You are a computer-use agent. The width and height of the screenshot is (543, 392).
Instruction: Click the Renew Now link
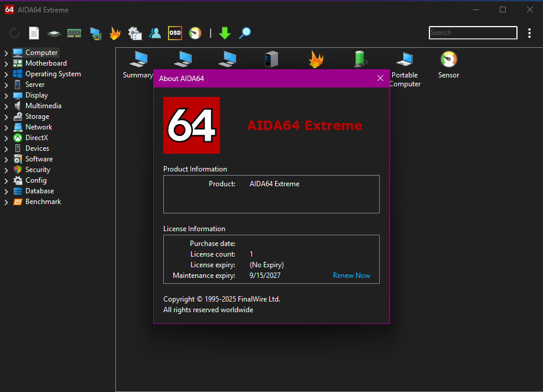click(351, 276)
